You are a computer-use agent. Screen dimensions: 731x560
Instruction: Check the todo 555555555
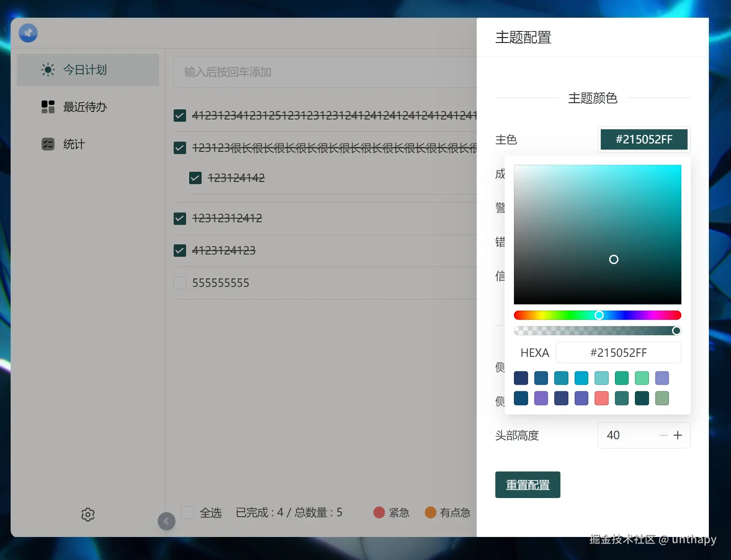point(180,283)
